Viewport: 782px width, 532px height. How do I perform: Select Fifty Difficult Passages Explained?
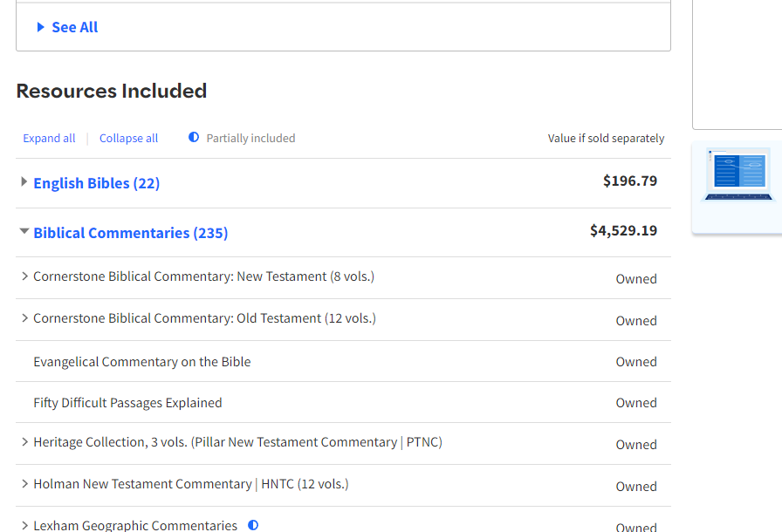127,403
